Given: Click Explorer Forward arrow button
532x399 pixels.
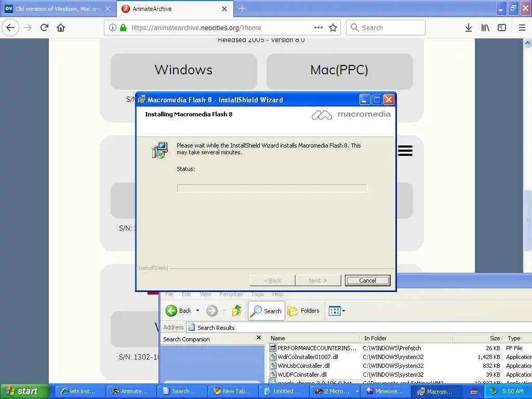Looking at the screenshot, I should 212,311.
